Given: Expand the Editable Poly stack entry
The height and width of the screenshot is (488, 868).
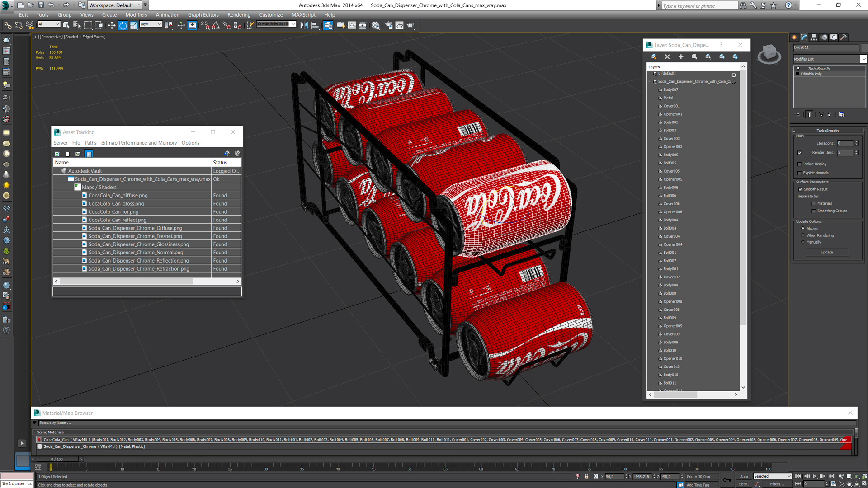Looking at the screenshot, I should (x=797, y=74).
